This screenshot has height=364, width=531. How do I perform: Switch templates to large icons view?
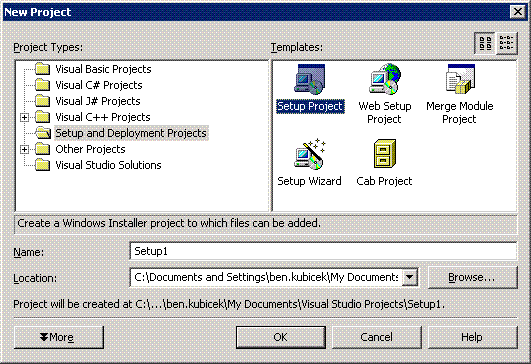pyautogui.click(x=485, y=43)
